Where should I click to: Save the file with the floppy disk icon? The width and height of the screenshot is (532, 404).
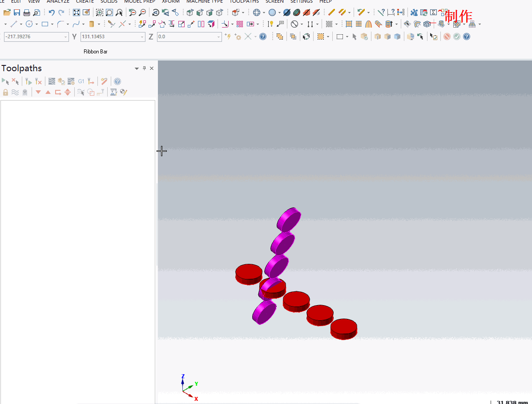coord(16,12)
